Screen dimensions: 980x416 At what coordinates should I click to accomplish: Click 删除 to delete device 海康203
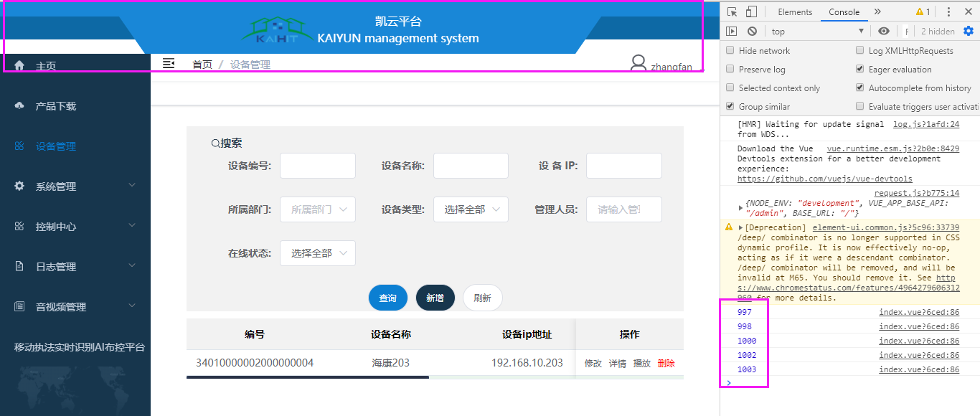tap(666, 363)
